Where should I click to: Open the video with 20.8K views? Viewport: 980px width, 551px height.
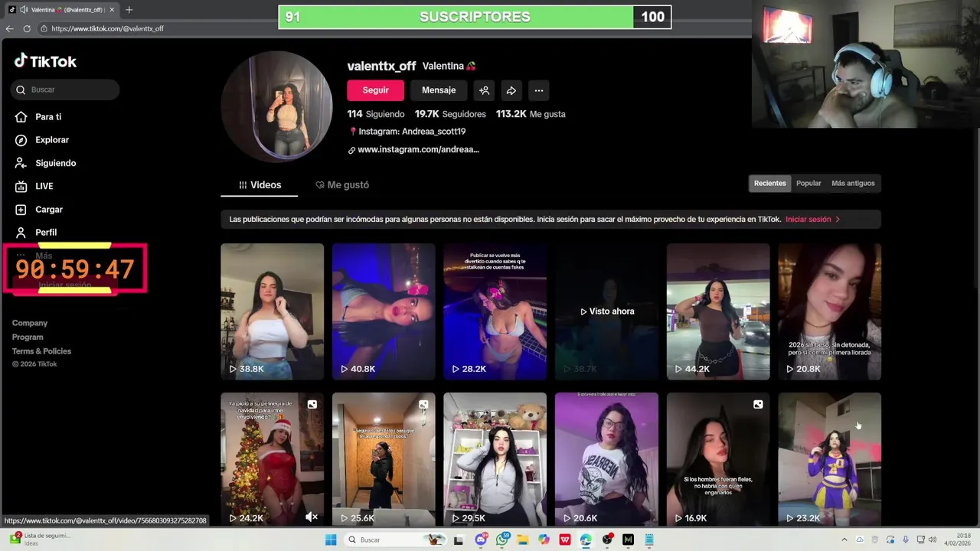click(829, 311)
